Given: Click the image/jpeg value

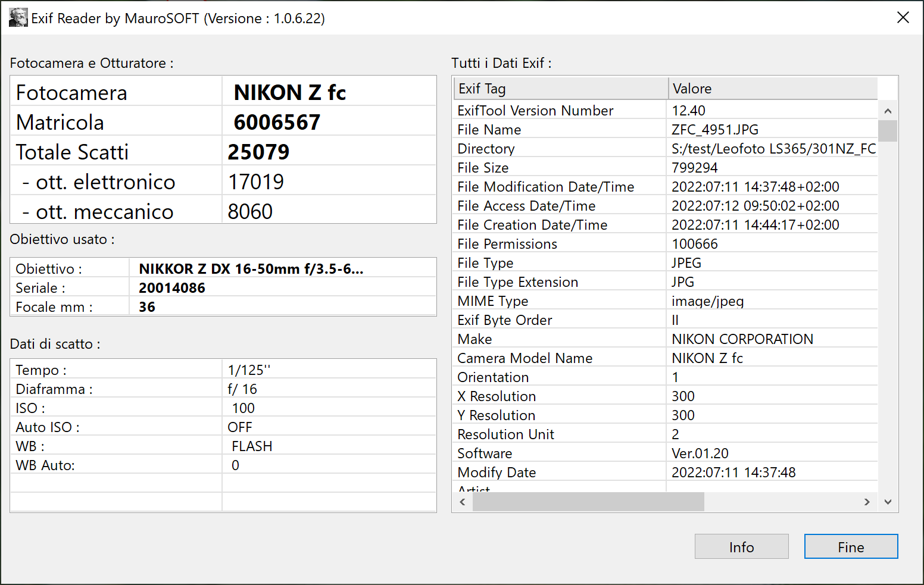Looking at the screenshot, I should pos(707,301).
